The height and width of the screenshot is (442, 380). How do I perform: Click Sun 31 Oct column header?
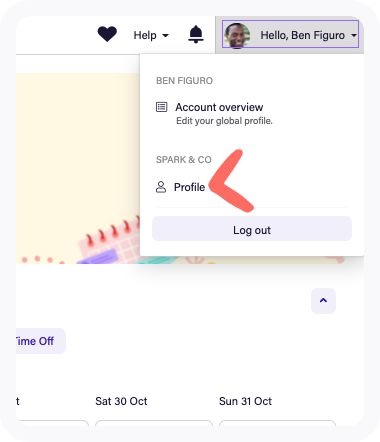(x=245, y=401)
